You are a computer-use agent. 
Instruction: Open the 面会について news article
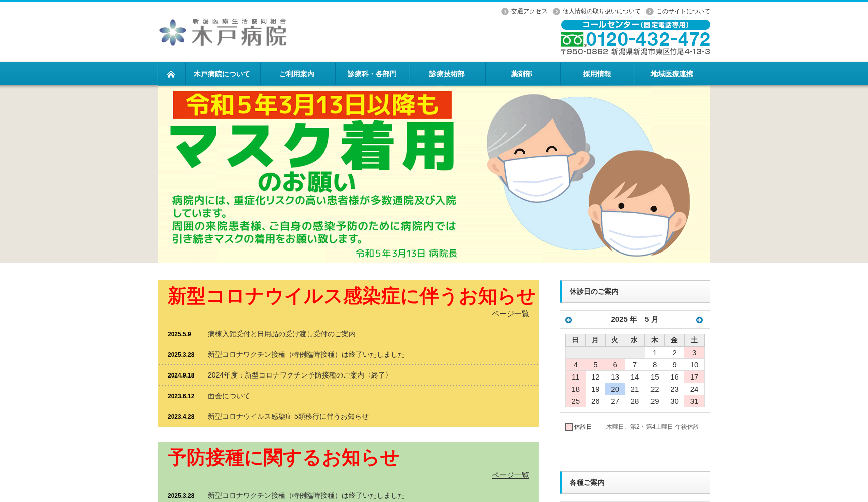(x=228, y=396)
